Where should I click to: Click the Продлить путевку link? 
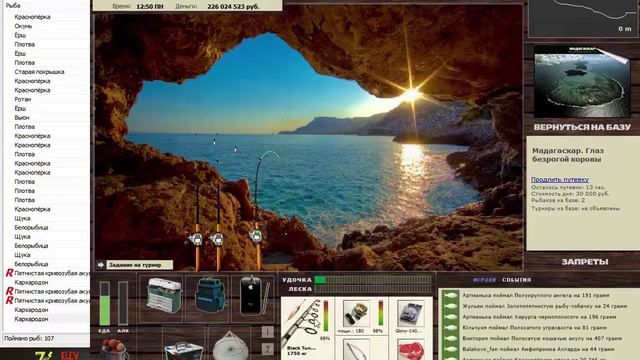560,180
